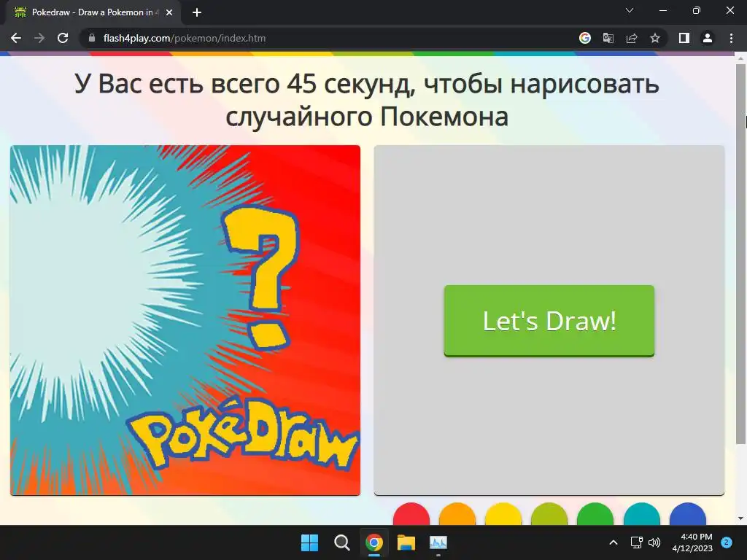
Task: Translate this page icon
Action: coord(608,38)
